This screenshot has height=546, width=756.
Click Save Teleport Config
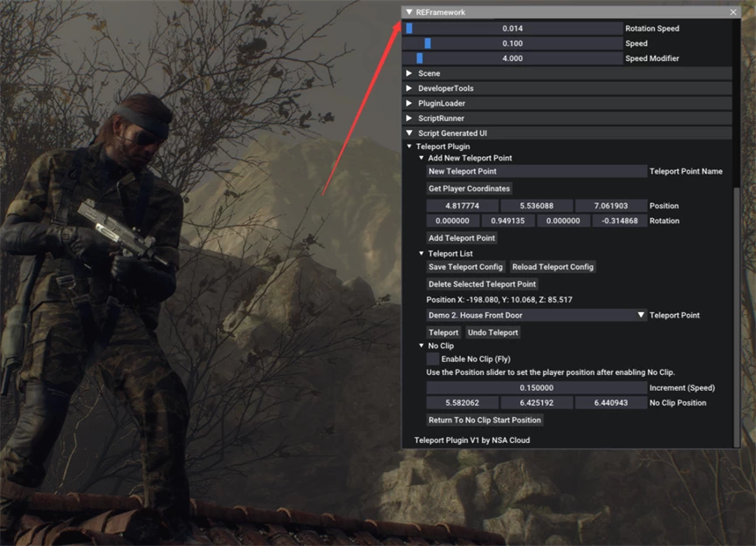[x=465, y=267]
